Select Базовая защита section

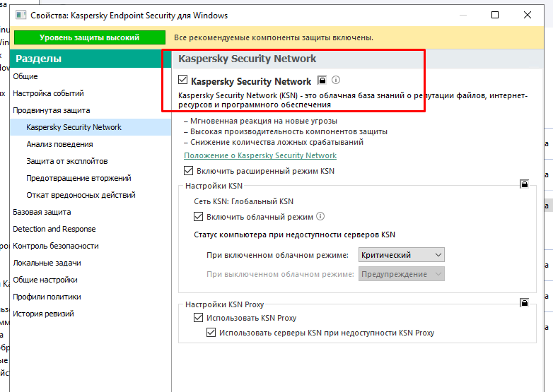click(91, 212)
